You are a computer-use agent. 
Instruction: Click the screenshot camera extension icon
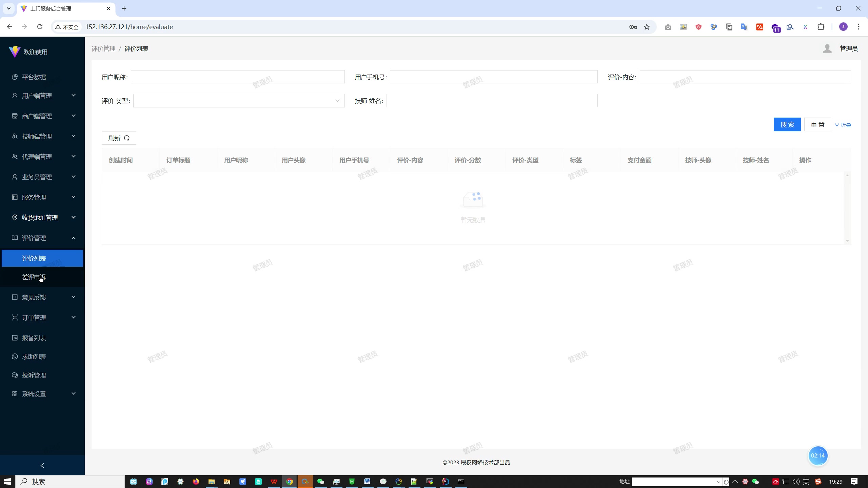(668, 27)
